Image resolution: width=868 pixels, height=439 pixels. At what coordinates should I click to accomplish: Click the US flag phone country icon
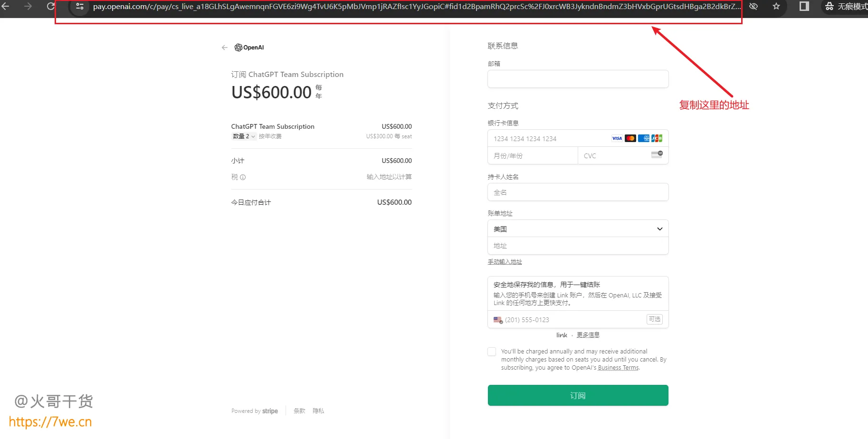pyautogui.click(x=498, y=320)
